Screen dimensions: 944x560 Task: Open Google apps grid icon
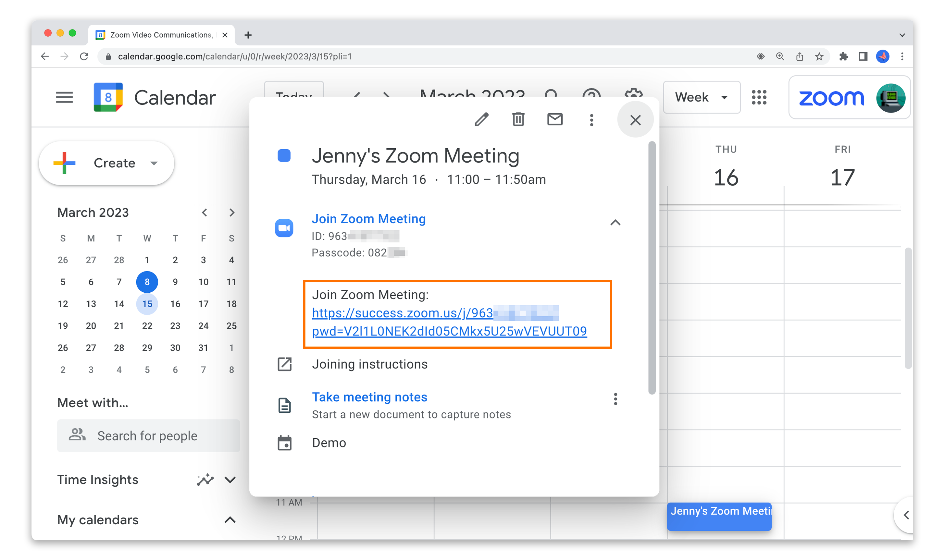[759, 97]
